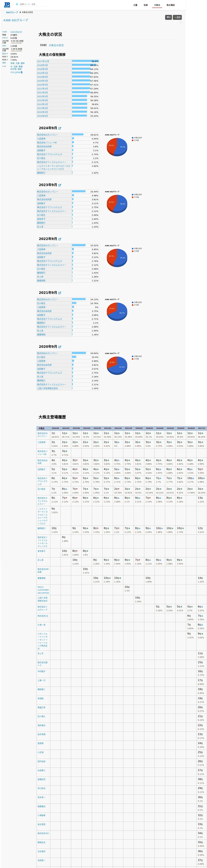Open ノムラインターナショナルピーエルシー shareholder link
The width and height of the screenshot is (207, 868).
[x=54, y=168]
